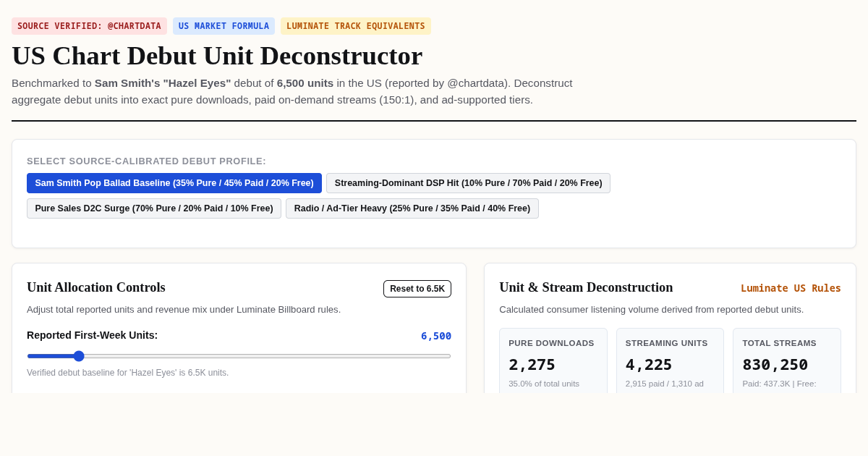Click the US Chart Debut Unit Deconstructor heading
868x456 pixels.
tap(217, 56)
